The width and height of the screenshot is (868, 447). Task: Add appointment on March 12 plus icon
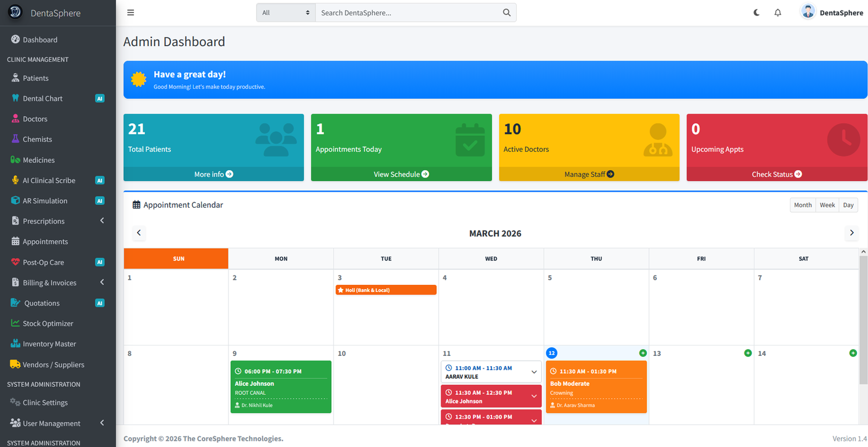(643, 353)
